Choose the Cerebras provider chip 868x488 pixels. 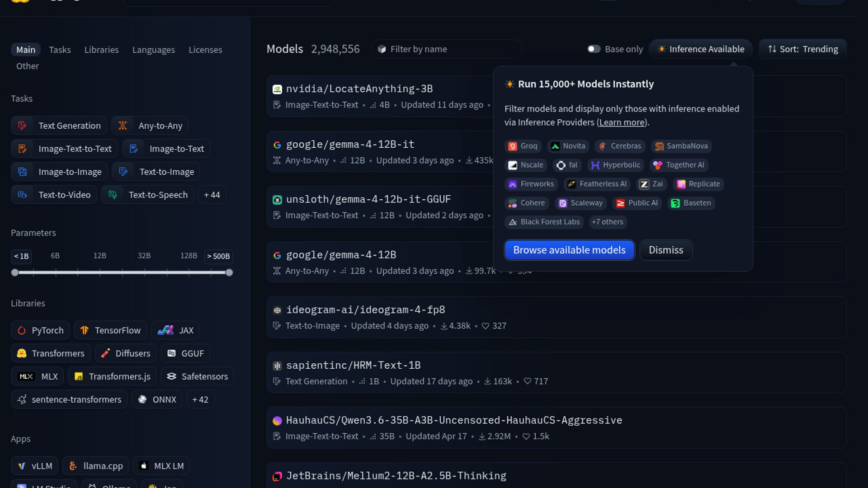click(x=620, y=146)
